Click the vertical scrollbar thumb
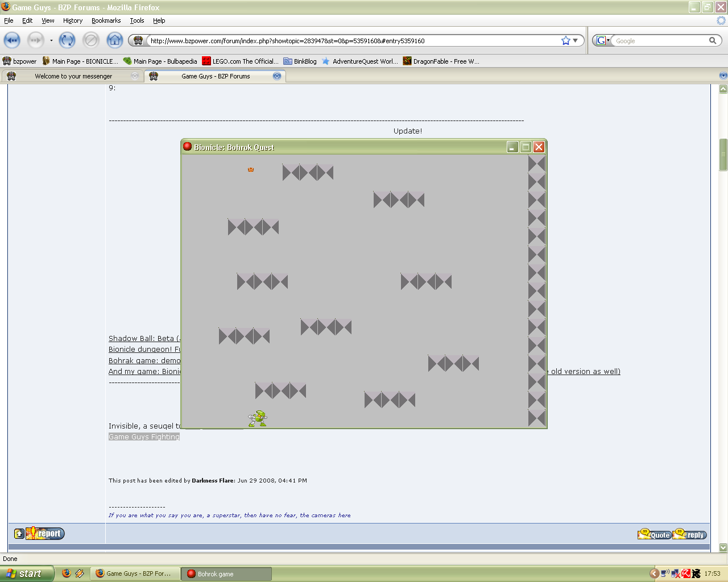Viewport: 728px width, 582px height. pyautogui.click(x=723, y=155)
